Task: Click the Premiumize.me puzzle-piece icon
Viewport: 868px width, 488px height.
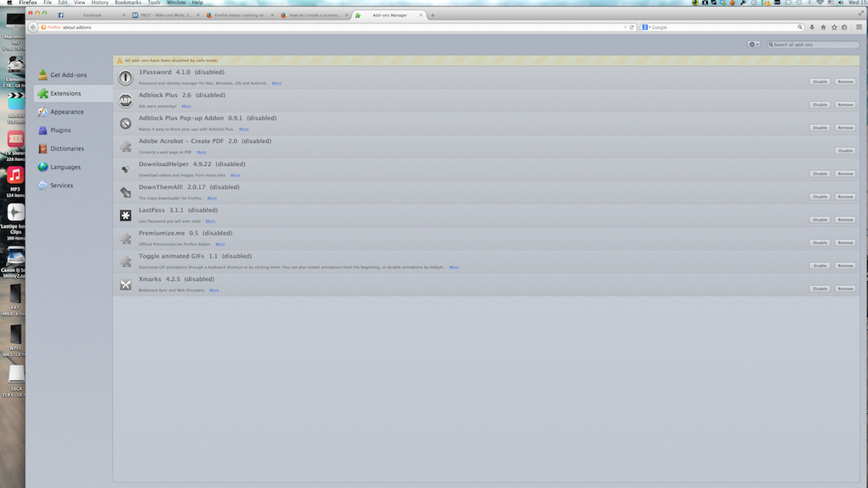Action: (125, 238)
